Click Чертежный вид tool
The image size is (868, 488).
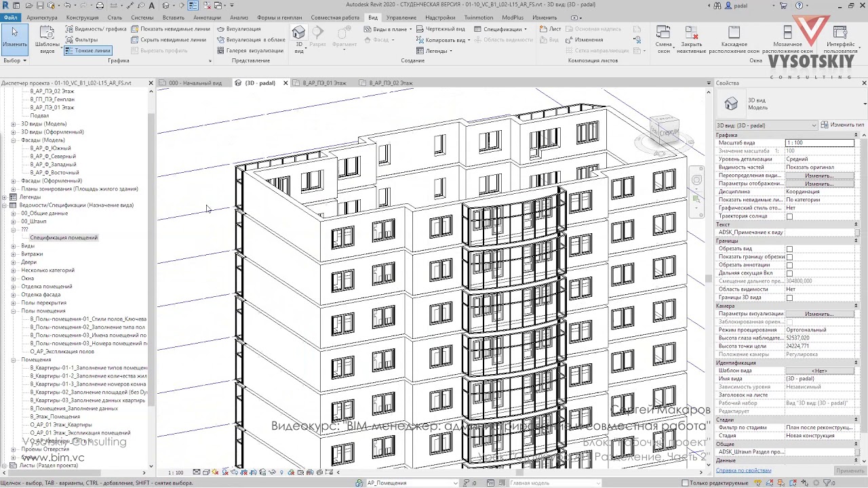441,29
